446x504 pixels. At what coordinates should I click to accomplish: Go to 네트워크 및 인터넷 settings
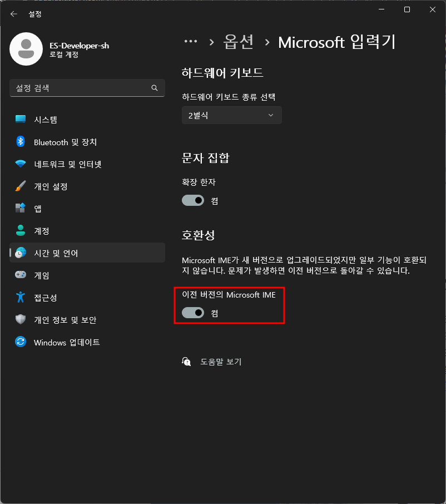coord(87,164)
